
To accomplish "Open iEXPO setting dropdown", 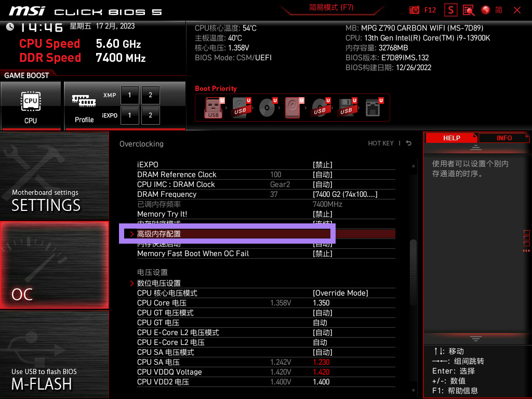I will click(x=322, y=165).
